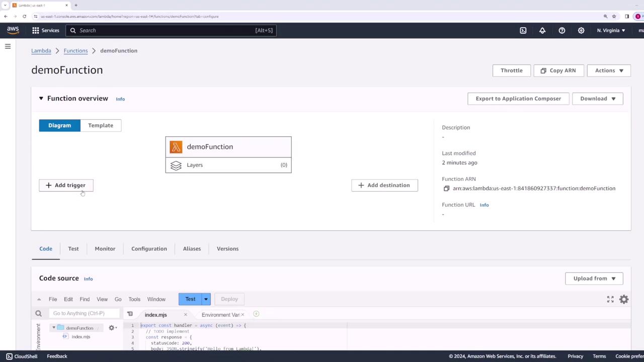Click the Lambda breadcrumb link
This screenshot has height=362, width=644.
[41, 51]
